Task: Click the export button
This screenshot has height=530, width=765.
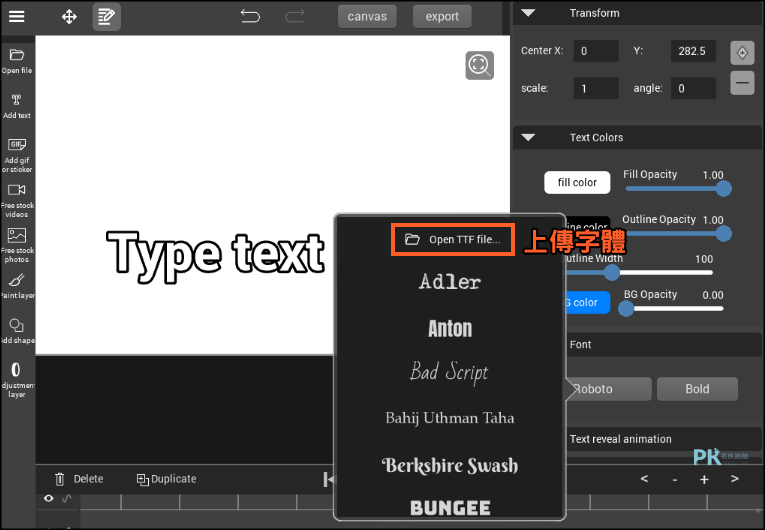Action: (x=442, y=17)
